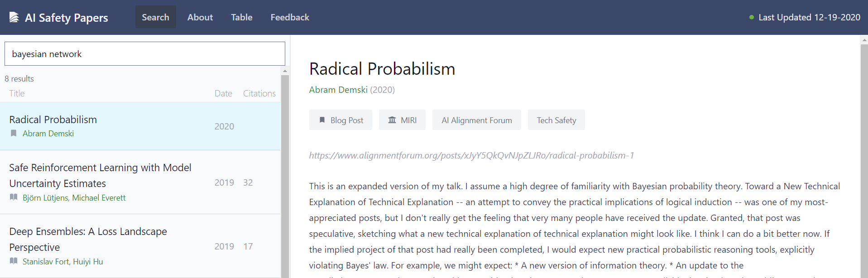Click the AI Safety Papers logo icon

point(14,17)
